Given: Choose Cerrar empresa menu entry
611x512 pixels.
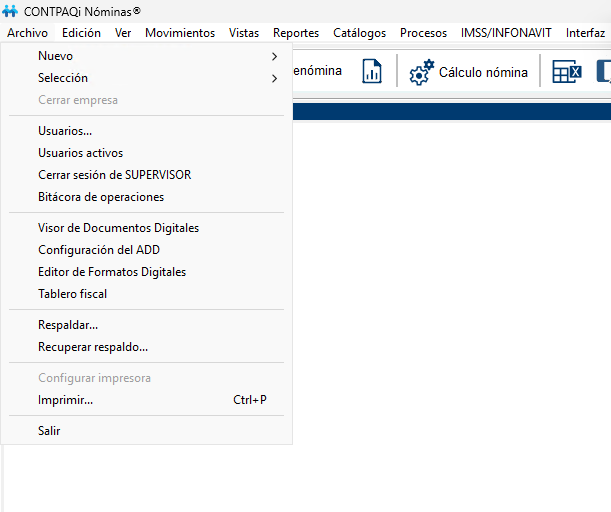Looking at the screenshot, I should [x=147, y=100].
